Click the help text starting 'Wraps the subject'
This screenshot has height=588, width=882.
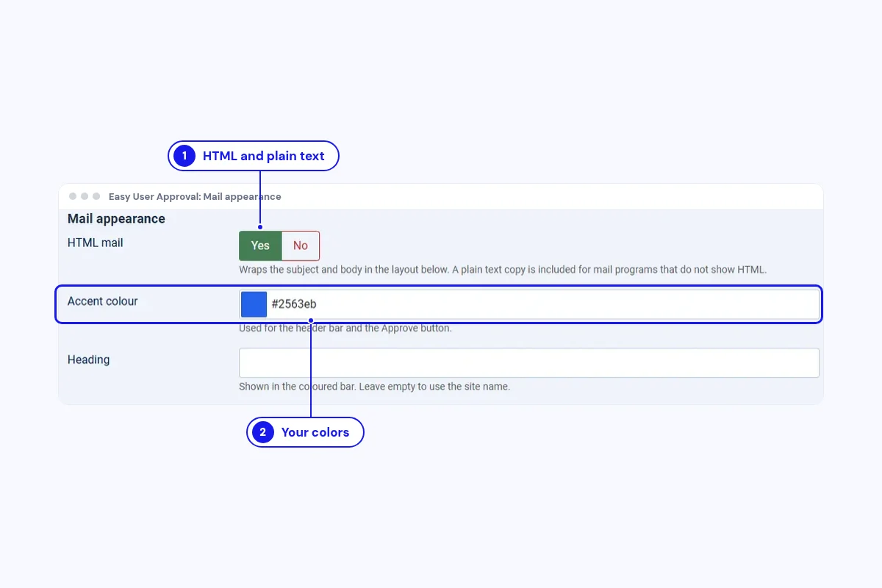[503, 270]
